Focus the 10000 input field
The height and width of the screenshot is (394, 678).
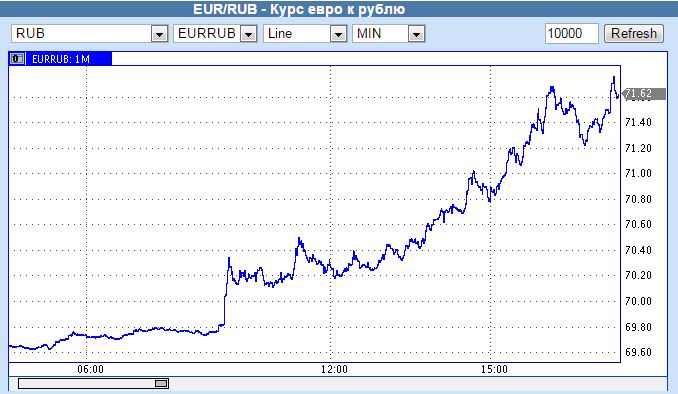[x=572, y=33]
